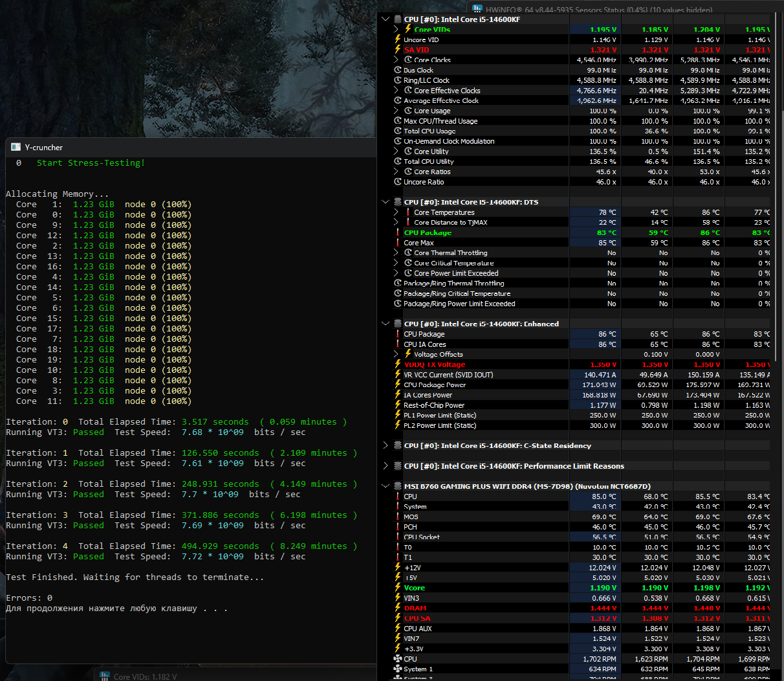Collapse the MSI B760 GAMING PLUS group

point(386,486)
